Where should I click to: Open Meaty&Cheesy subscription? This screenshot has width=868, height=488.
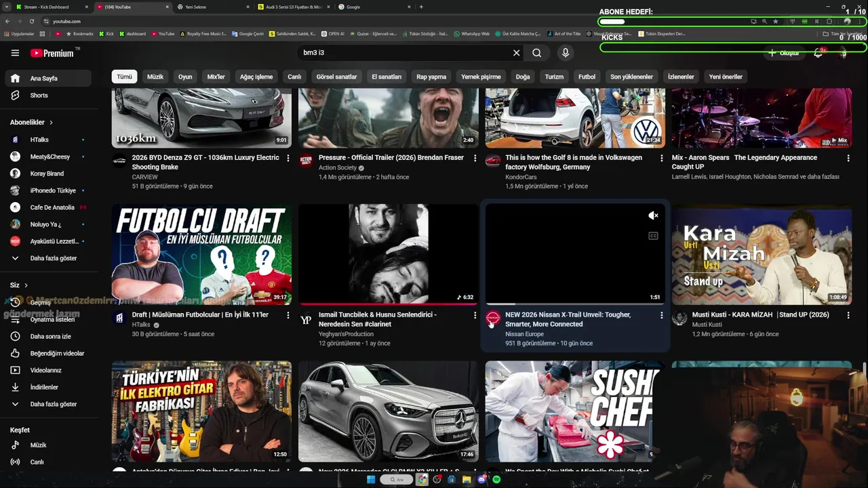pos(47,157)
